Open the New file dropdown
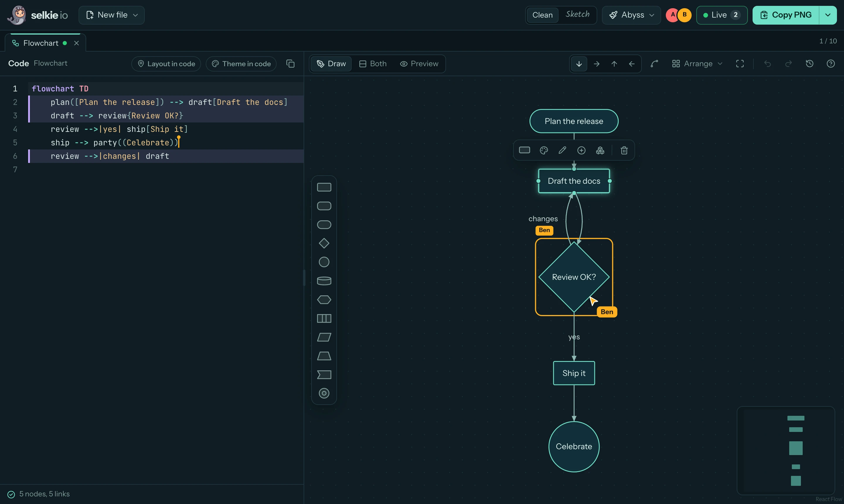The image size is (844, 504). point(112,15)
